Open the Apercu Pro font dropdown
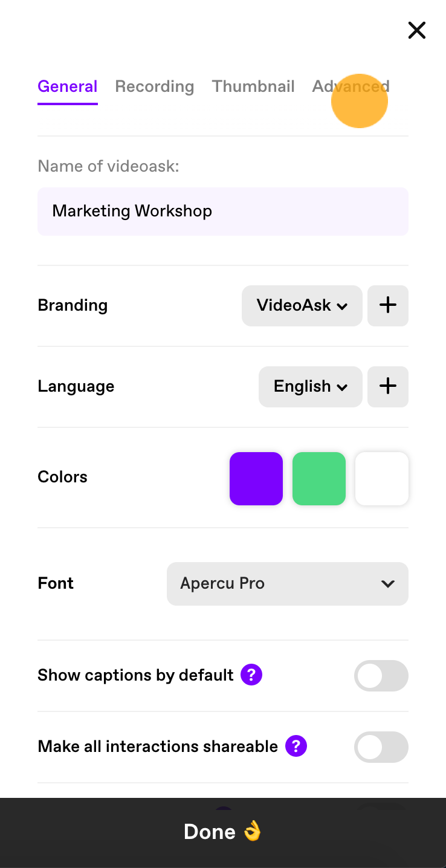Viewport: 446px width, 868px height. tap(288, 584)
